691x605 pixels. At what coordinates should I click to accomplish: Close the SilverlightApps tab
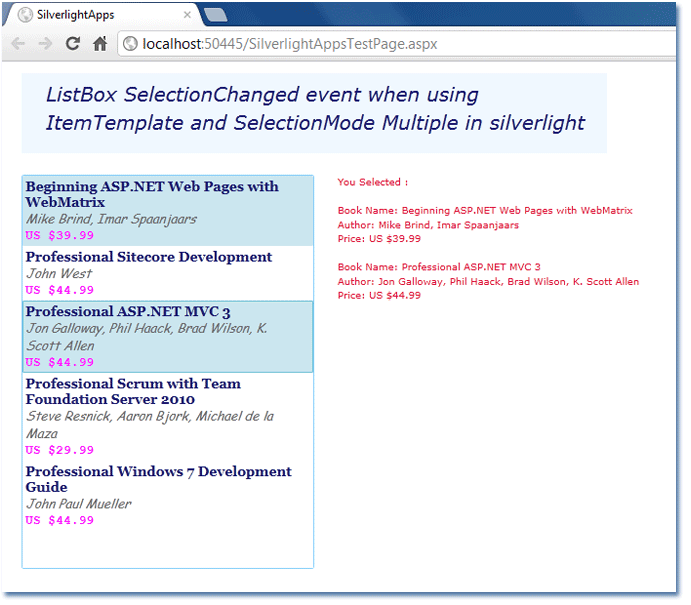(187, 15)
